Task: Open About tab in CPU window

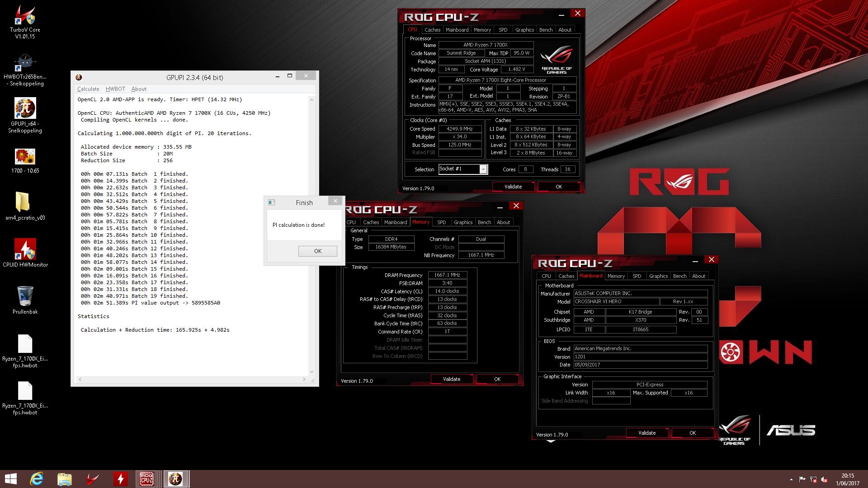Action: [x=565, y=30]
